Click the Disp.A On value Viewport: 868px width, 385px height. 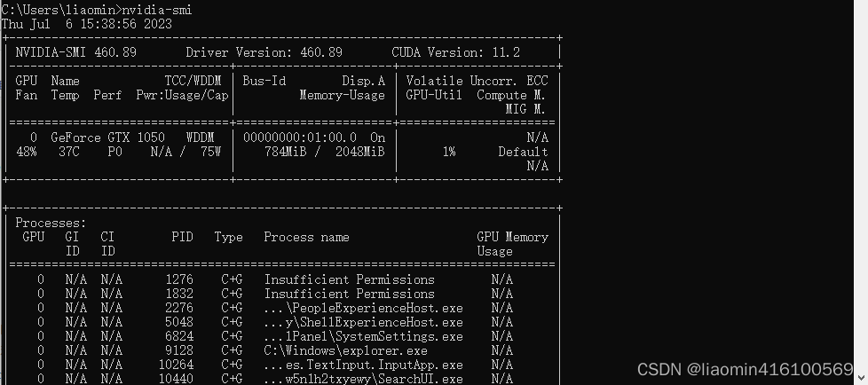tap(377, 137)
